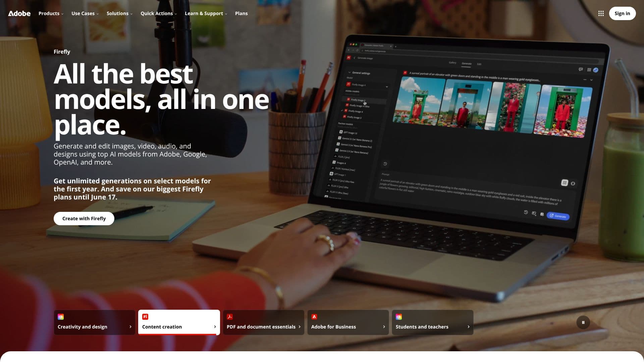The image size is (644, 362).
Task: Expand the Learn & Support chevron
Action: pyautogui.click(x=226, y=14)
